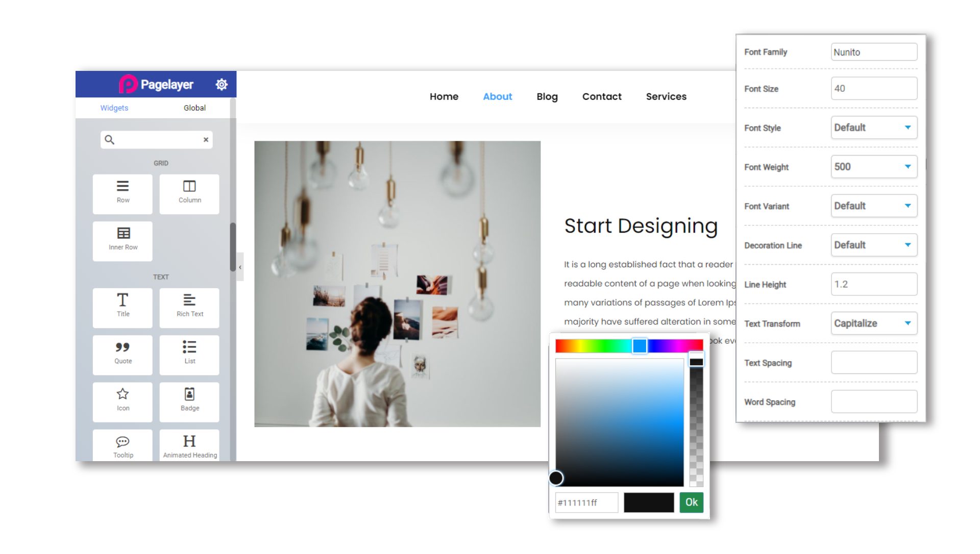The width and height of the screenshot is (980, 554).
Task: Collapse the left widgets panel arrow
Action: [x=240, y=267]
